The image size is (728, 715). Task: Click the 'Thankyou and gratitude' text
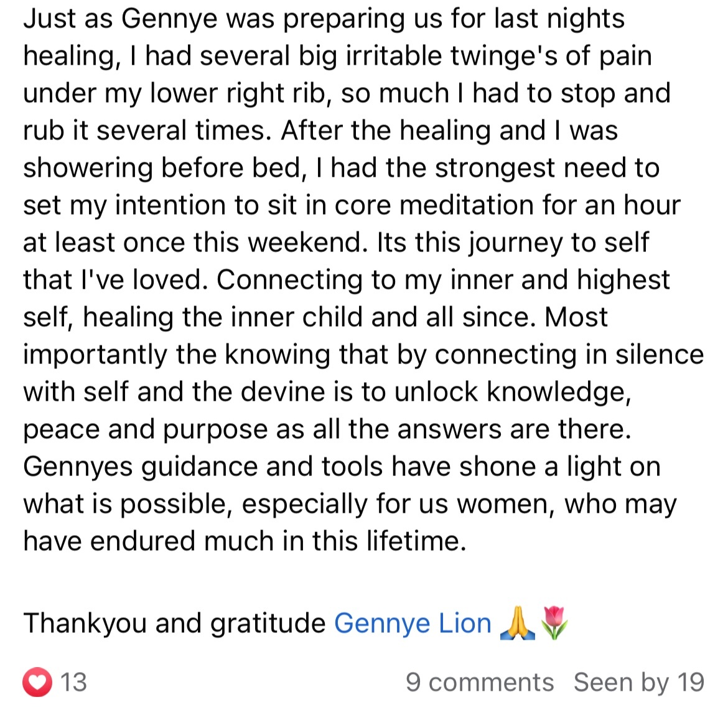coord(175,623)
